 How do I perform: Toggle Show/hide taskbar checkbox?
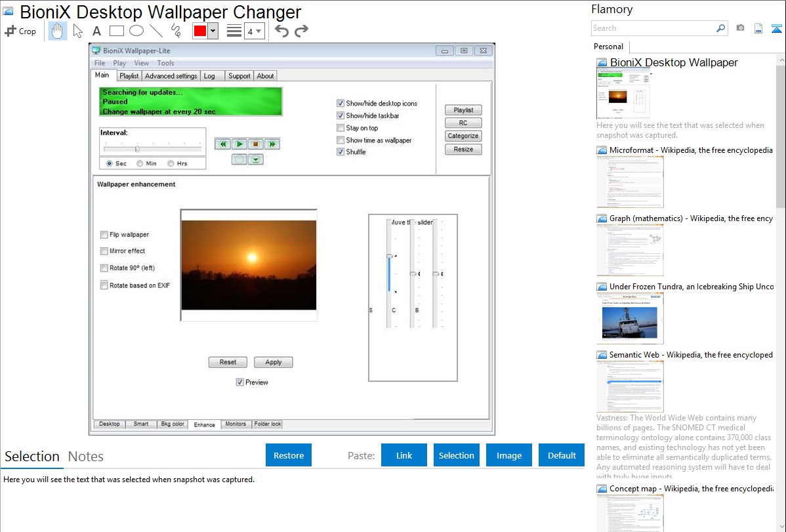(341, 115)
